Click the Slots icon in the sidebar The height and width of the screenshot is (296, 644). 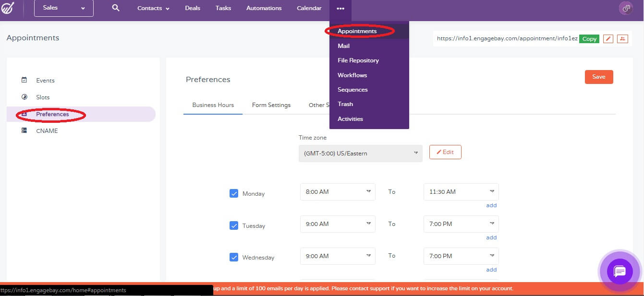pyautogui.click(x=25, y=97)
